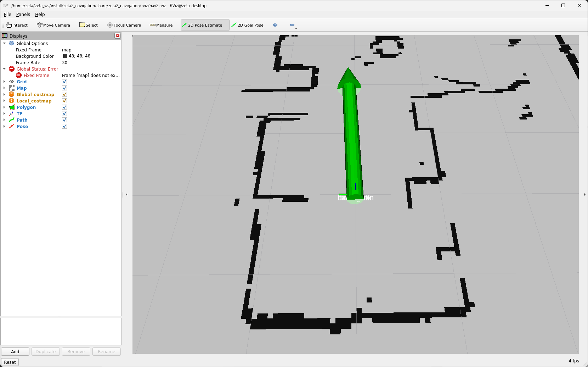Click the '4 fps' status text
This screenshot has height=367, width=588.
574,361
